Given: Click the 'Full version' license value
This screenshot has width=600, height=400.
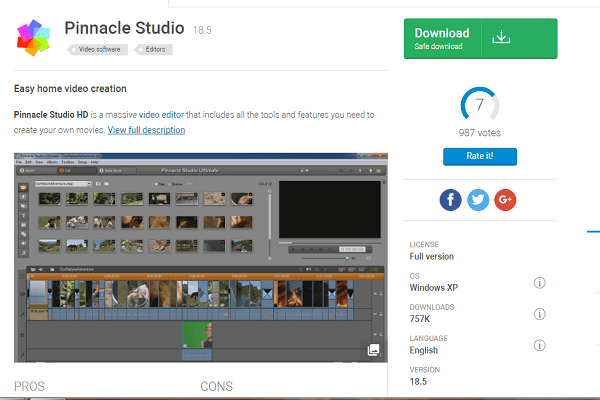Looking at the screenshot, I should [x=432, y=256].
